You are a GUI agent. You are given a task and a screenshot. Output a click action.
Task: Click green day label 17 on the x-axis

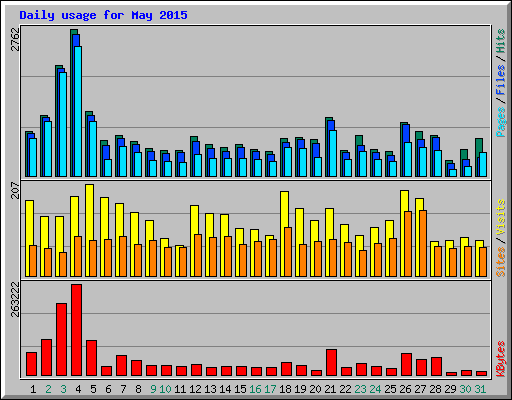coord(270,389)
